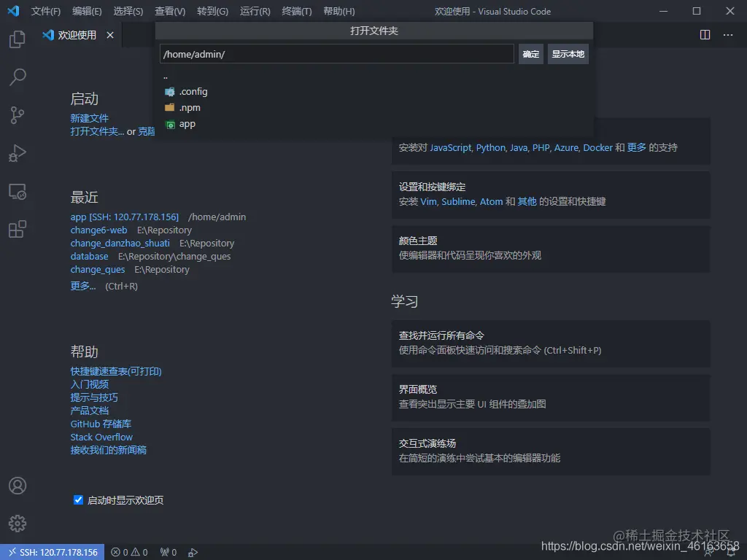Viewport: 747px width, 560px height.
Task: Open the 选择(S) menu
Action: [x=128, y=12]
